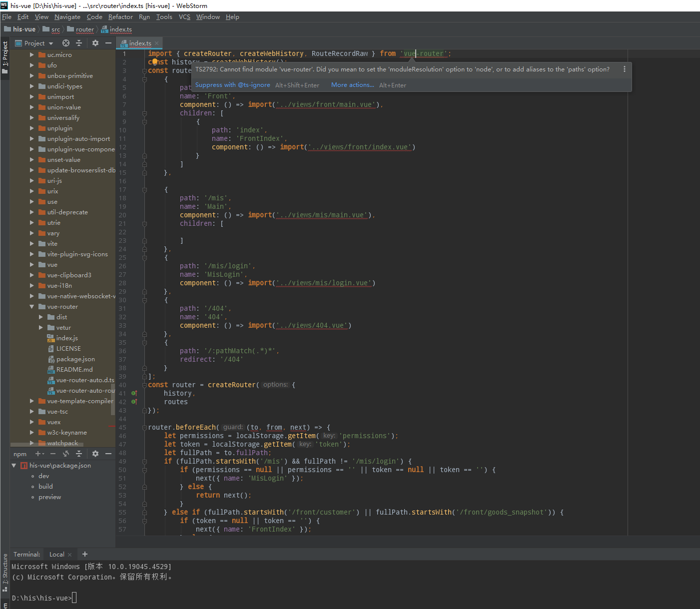Close the Local terminal tab

tap(69, 555)
